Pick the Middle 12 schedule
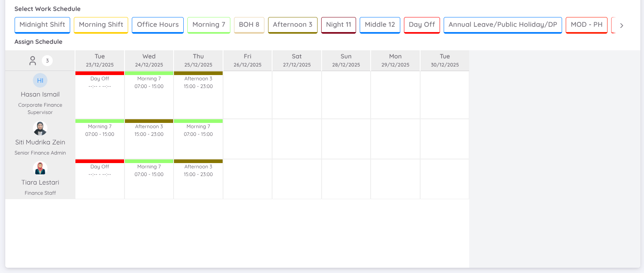Image resolution: width=644 pixels, height=273 pixels. point(380,25)
